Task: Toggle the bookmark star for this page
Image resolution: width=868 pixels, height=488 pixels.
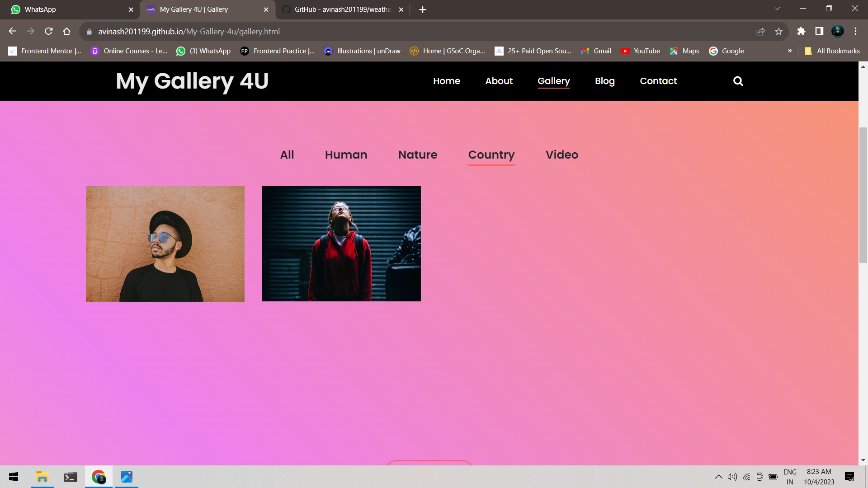Action: (778, 32)
